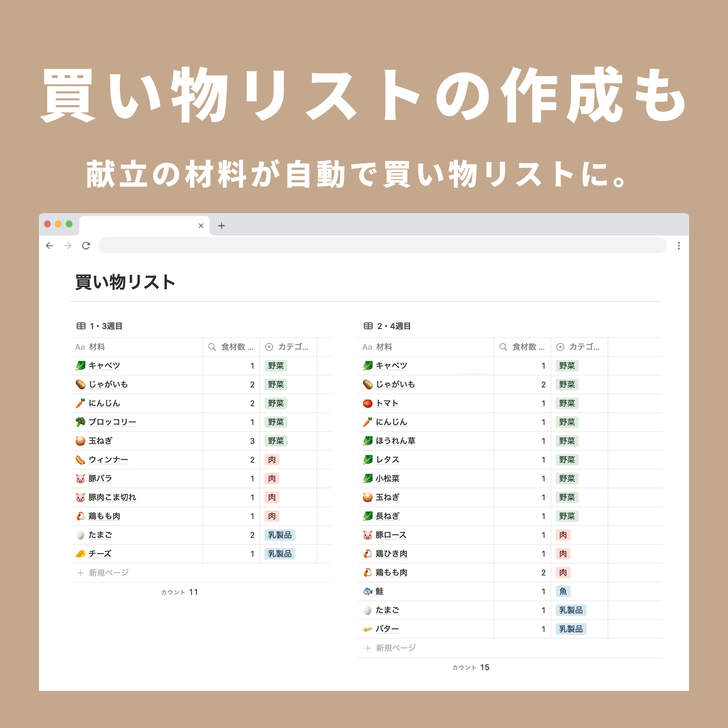Open the ブロッコリー page link
Viewport: 728px width, 728px height.
click(112, 422)
